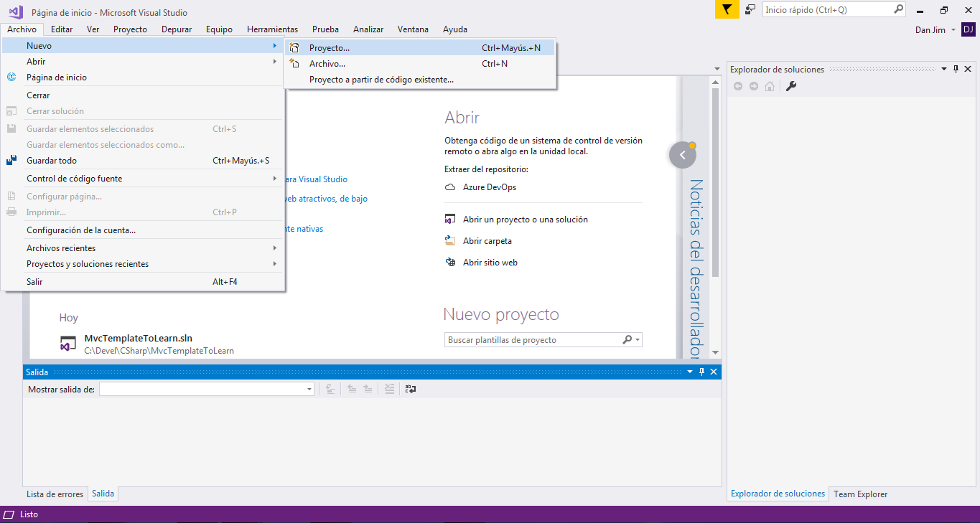Click the DJ account avatar
Image resolution: width=980 pixels, height=523 pixels.
coord(968,29)
